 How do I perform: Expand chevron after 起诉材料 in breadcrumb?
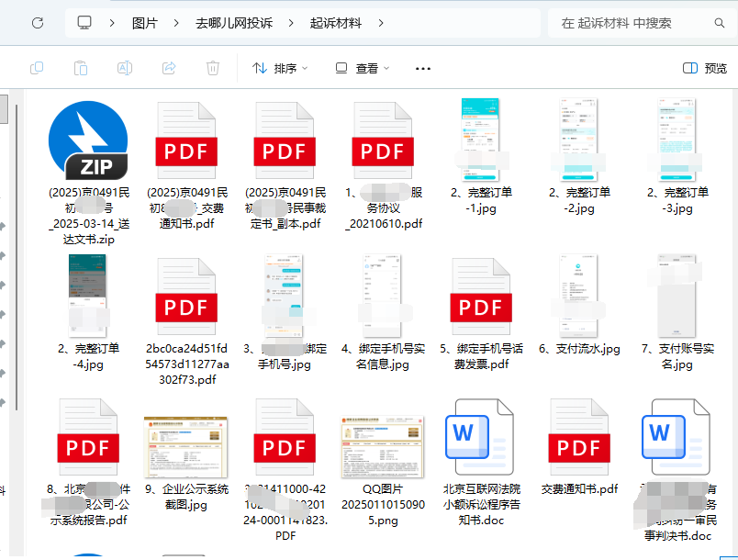point(381,23)
